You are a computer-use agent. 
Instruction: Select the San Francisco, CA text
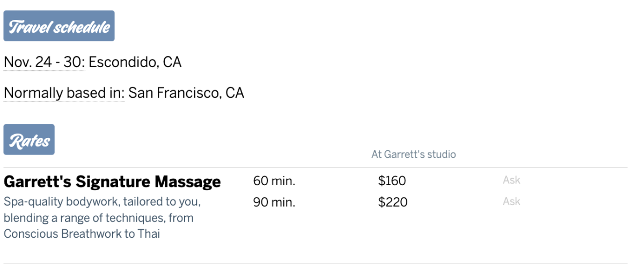186,93
